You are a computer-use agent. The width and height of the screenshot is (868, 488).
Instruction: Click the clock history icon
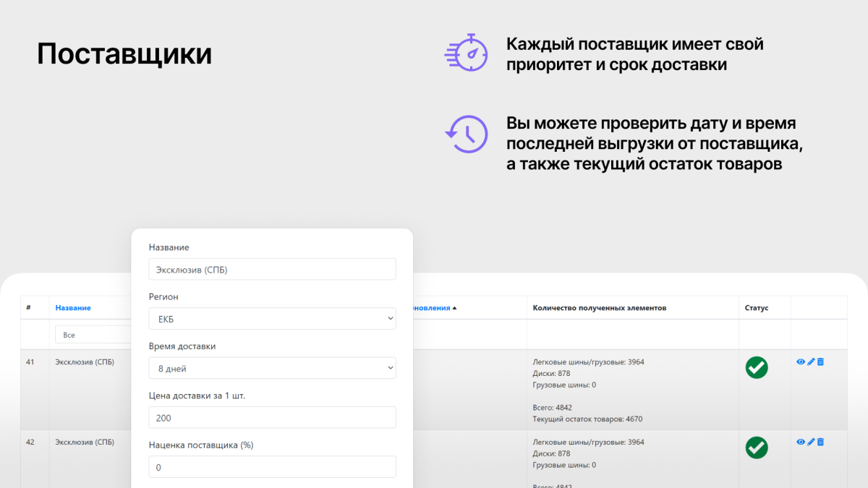tap(466, 134)
